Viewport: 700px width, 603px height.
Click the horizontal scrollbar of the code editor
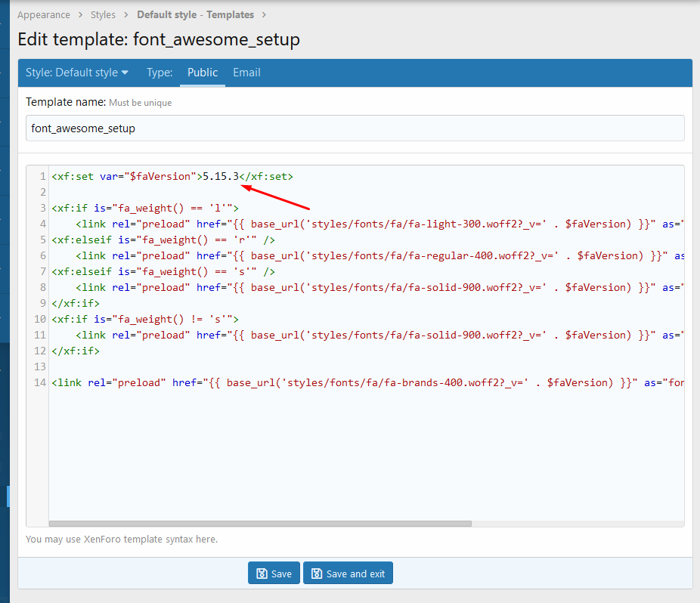(x=260, y=524)
